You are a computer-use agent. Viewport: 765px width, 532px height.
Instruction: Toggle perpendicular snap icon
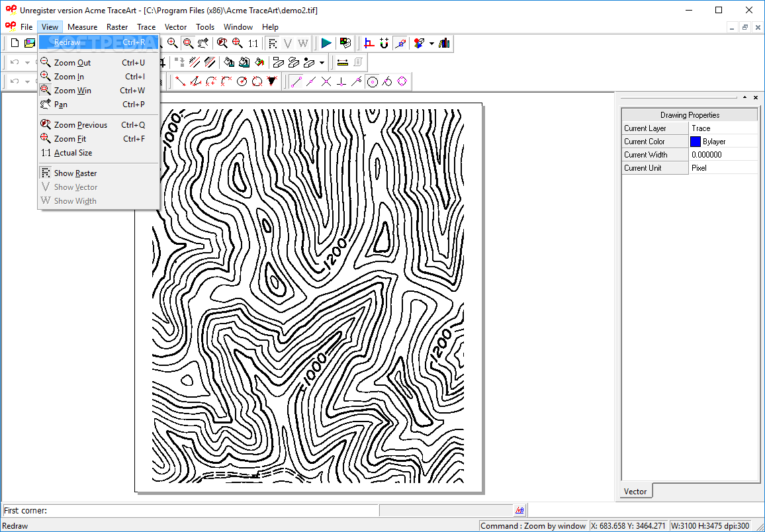(341, 81)
